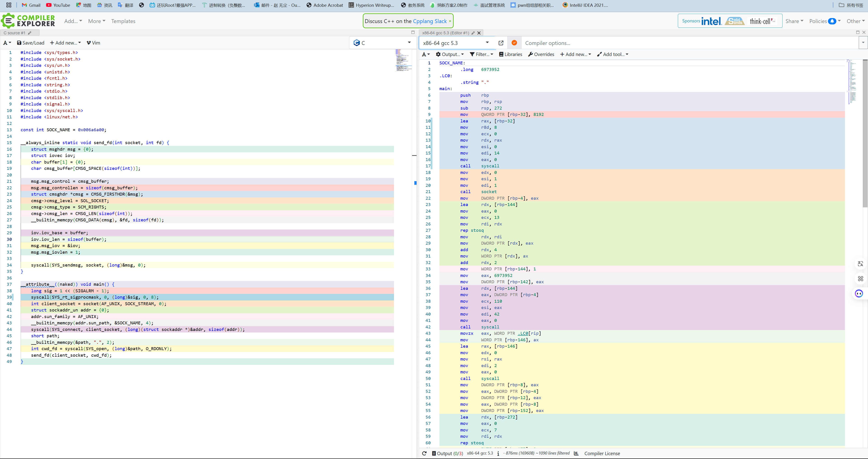
Task: Maximize the source editor pane
Action: [x=413, y=32]
